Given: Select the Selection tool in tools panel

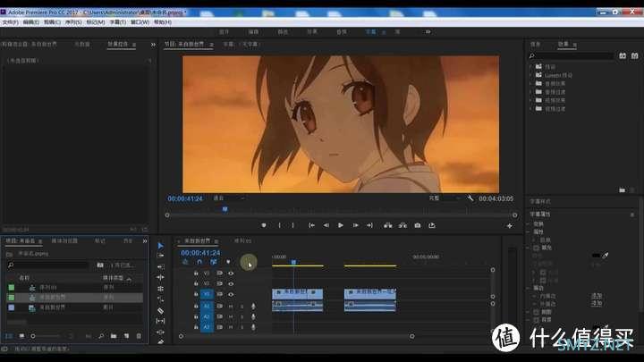Looking at the screenshot, I should [161, 246].
